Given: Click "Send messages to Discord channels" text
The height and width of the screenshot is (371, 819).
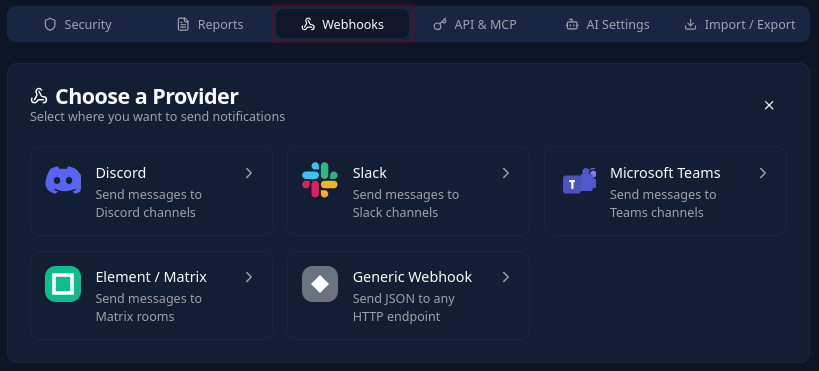Looking at the screenshot, I should point(148,204).
